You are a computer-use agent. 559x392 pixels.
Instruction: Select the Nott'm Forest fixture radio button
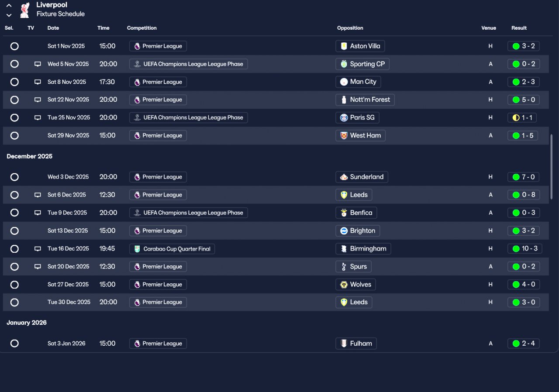click(14, 100)
